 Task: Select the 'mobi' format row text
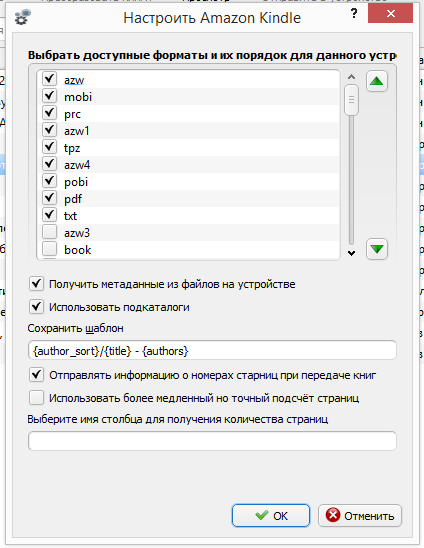tap(78, 97)
